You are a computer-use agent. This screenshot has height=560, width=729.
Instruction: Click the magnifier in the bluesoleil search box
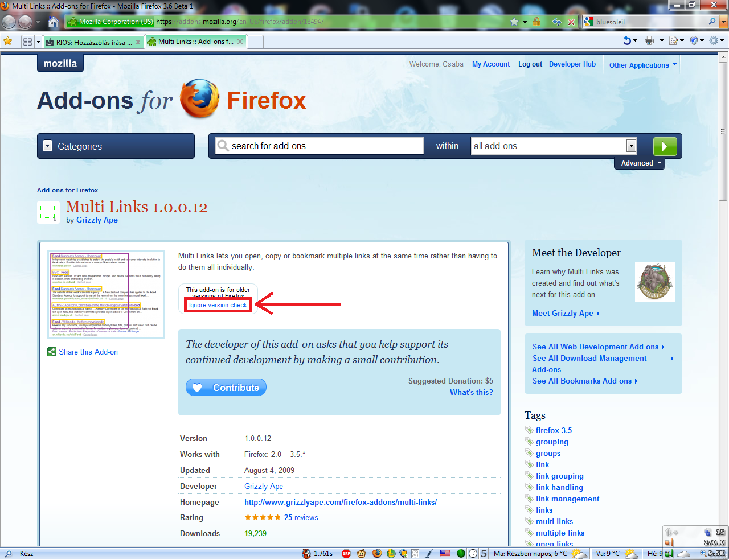(712, 22)
